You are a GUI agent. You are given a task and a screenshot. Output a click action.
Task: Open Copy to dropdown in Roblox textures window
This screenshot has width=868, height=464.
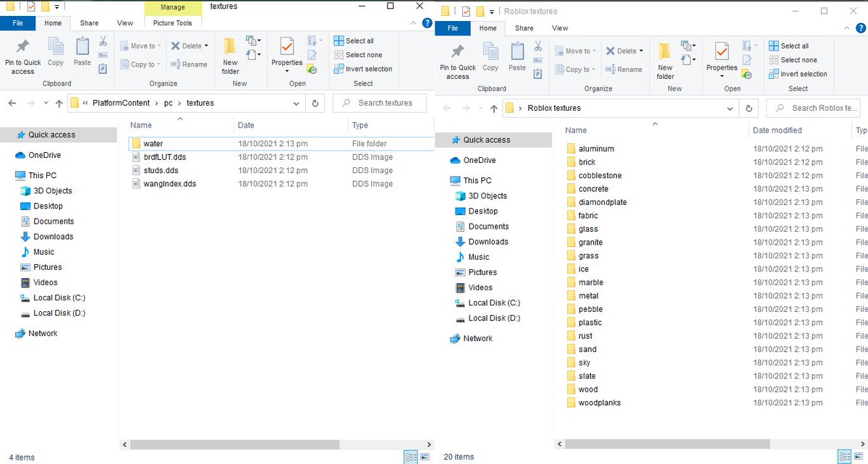[x=575, y=69]
